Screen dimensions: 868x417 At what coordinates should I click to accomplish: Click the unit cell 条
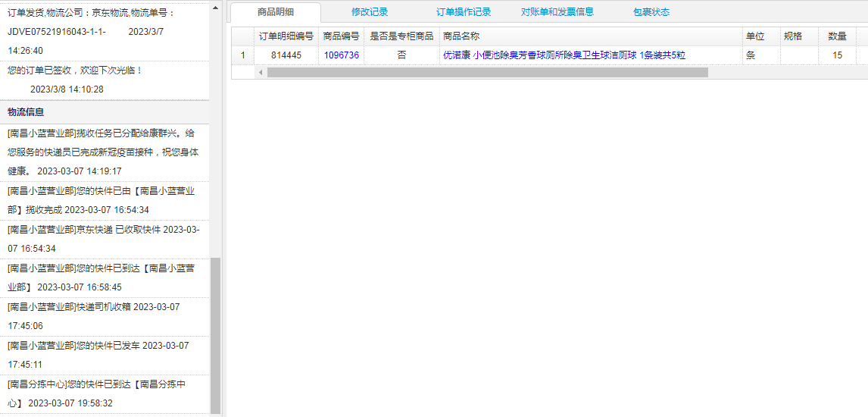[761, 55]
